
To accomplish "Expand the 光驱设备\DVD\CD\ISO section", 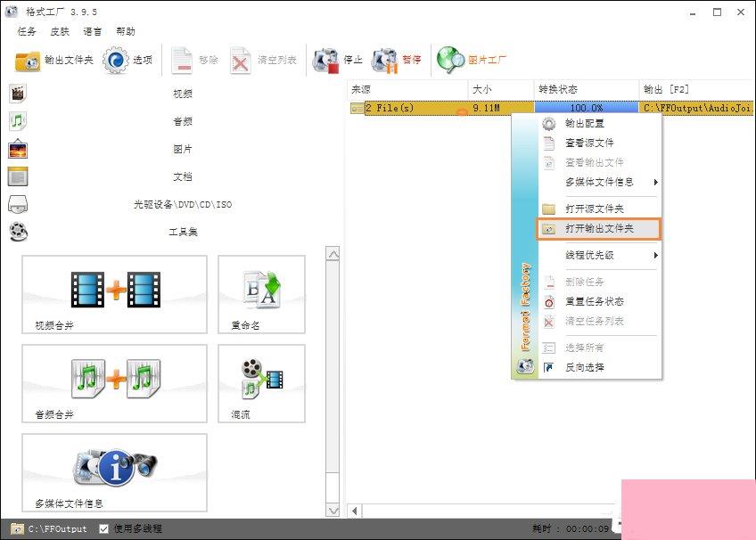I will [183, 204].
